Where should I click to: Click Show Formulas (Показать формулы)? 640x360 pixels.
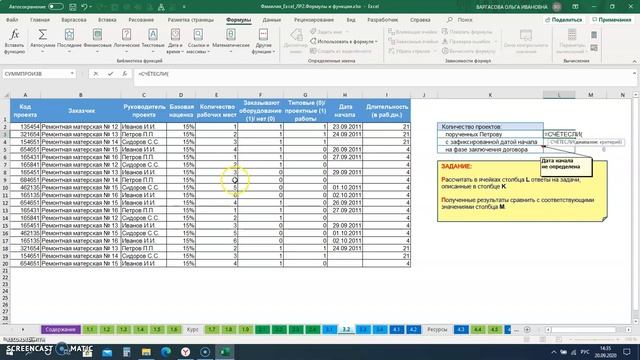coord(467,32)
